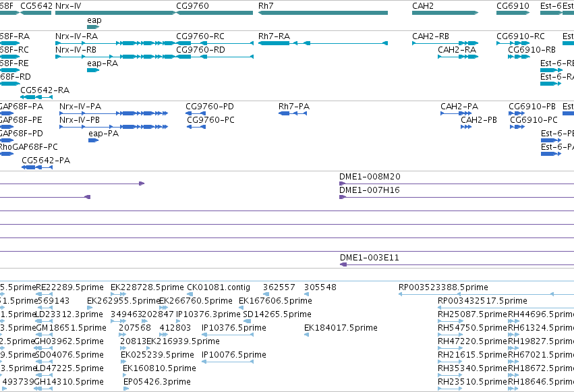This screenshot has height=392, width=574.
Task: Select the Rh7 gene glyph
Action: [323, 13]
